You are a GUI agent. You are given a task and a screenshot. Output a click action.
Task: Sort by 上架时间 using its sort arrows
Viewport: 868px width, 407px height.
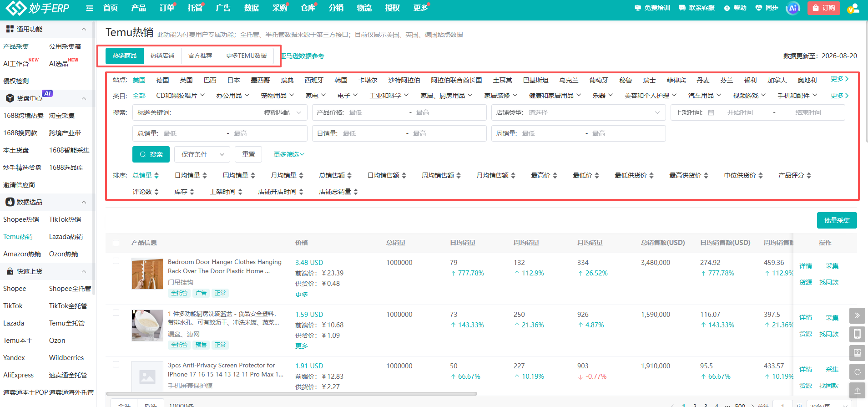coord(240,192)
